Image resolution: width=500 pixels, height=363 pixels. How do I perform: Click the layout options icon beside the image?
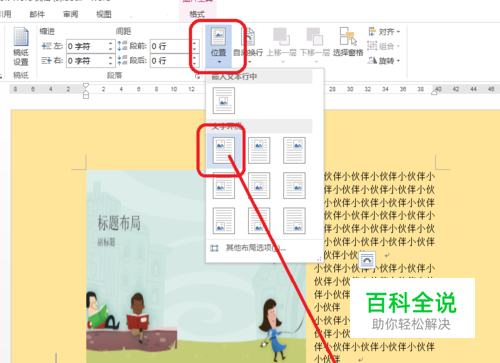point(367,260)
